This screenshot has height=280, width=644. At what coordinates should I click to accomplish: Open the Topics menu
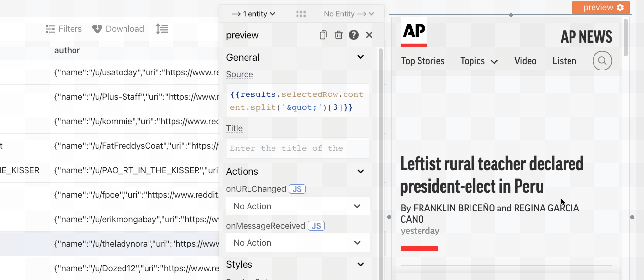pos(479,61)
